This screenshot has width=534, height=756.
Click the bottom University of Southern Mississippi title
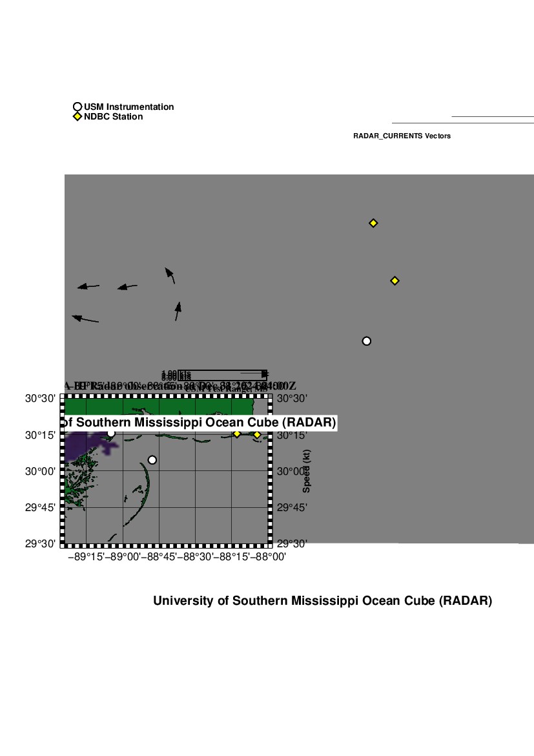click(x=322, y=601)
